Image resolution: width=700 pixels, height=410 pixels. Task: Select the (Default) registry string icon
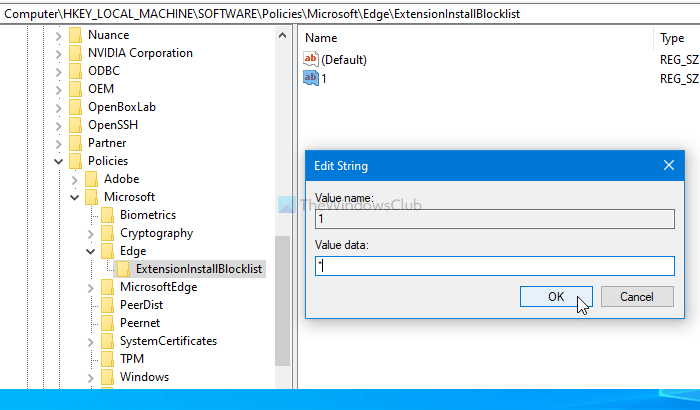tap(310, 60)
